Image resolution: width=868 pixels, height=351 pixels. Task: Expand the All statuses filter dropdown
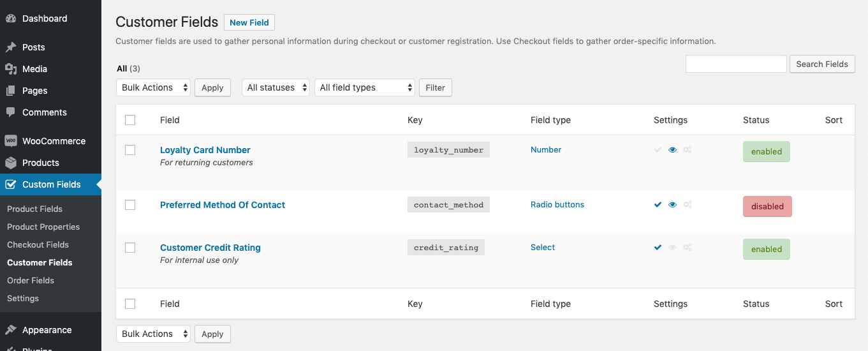(276, 87)
